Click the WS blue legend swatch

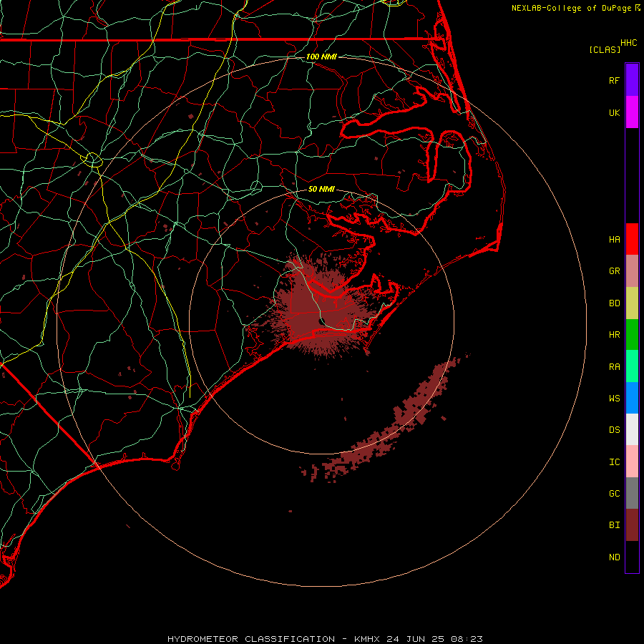point(632,398)
